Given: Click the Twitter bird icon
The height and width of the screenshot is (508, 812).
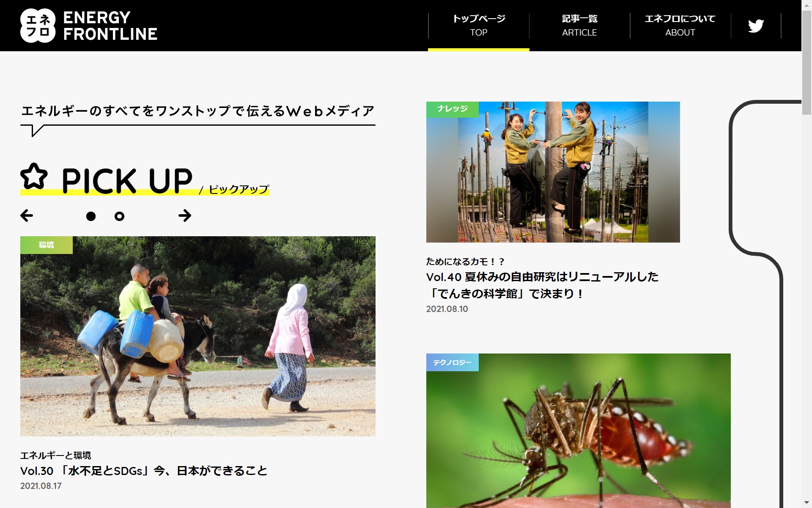Looking at the screenshot, I should pos(756,26).
